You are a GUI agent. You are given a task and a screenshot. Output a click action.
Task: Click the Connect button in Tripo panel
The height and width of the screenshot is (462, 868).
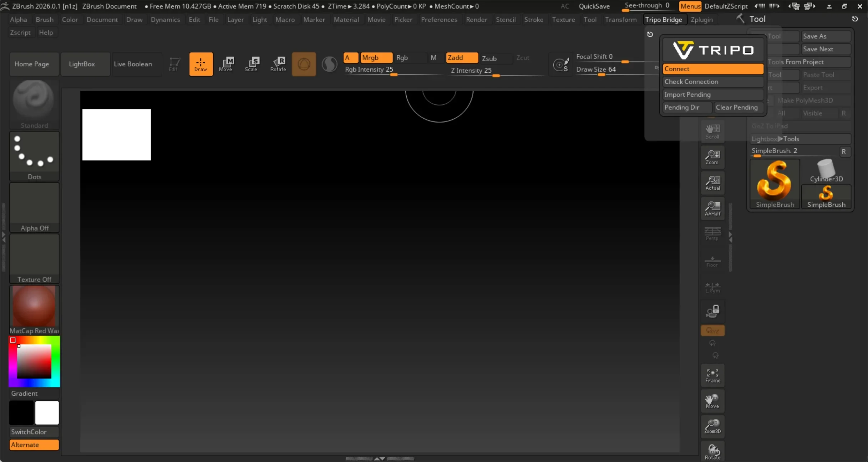pyautogui.click(x=713, y=69)
